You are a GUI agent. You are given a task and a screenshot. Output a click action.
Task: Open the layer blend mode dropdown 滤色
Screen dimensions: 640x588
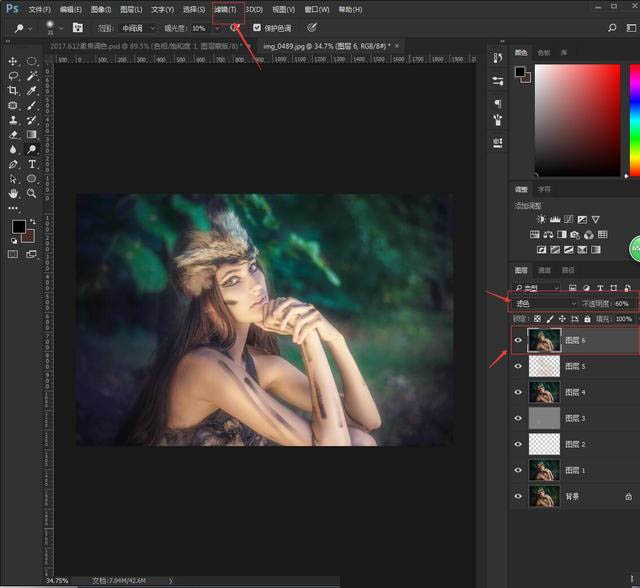pyautogui.click(x=545, y=303)
